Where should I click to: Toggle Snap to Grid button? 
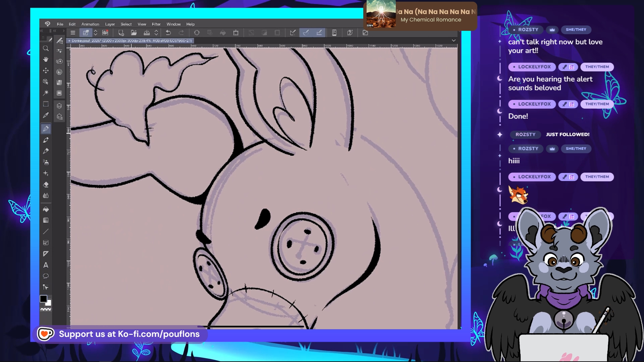click(x=319, y=33)
